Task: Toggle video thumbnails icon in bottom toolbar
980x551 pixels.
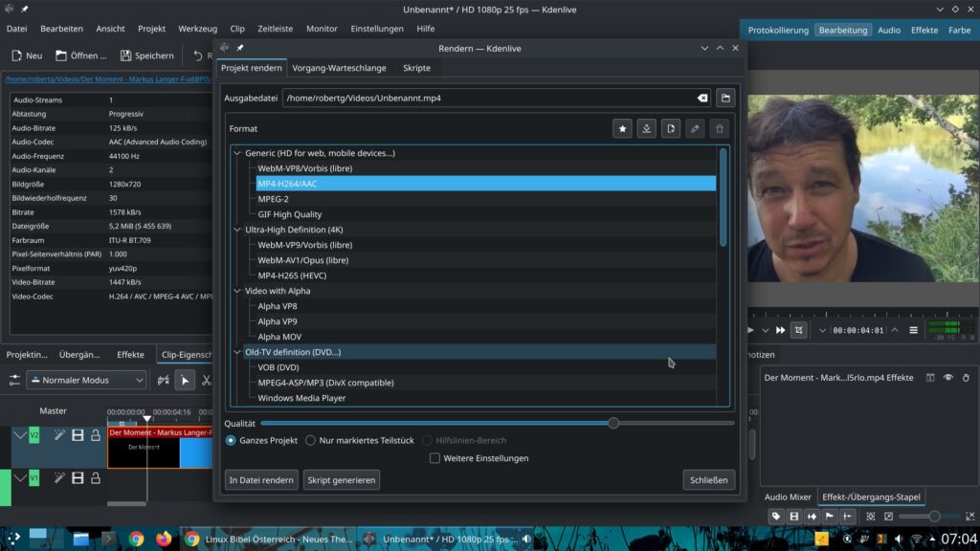Action: (x=794, y=517)
